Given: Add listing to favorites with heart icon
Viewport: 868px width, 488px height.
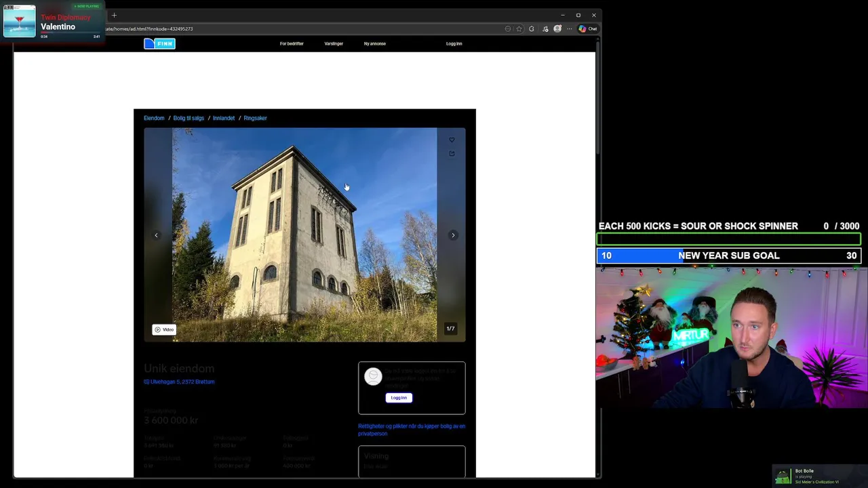Looking at the screenshot, I should coord(452,140).
